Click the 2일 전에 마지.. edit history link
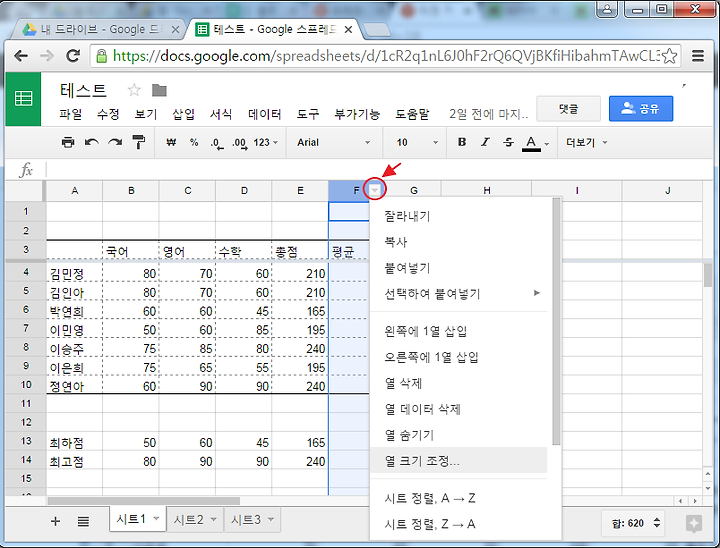720x548 pixels. click(x=489, y=114)
